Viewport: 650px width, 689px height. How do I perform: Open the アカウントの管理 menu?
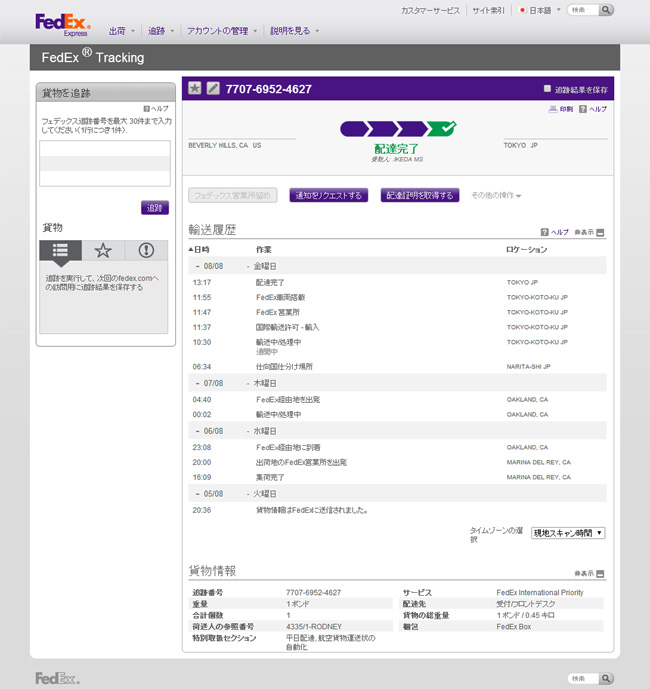221,31
